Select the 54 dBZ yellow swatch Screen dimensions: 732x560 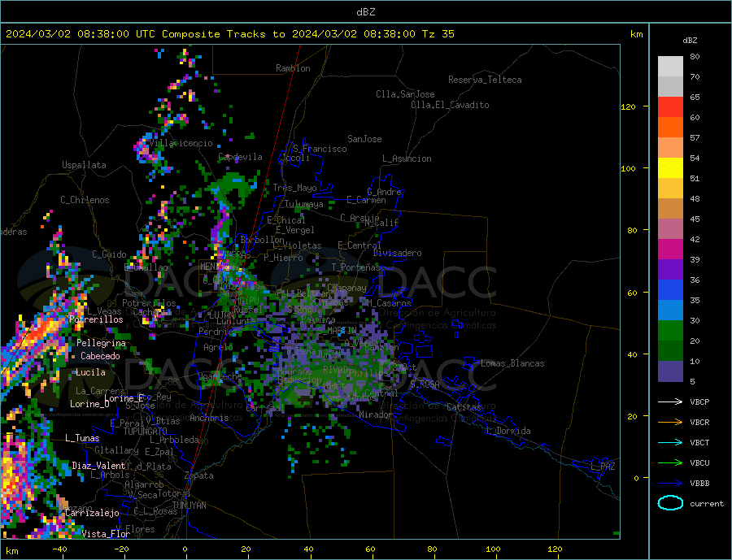(670, 168)
